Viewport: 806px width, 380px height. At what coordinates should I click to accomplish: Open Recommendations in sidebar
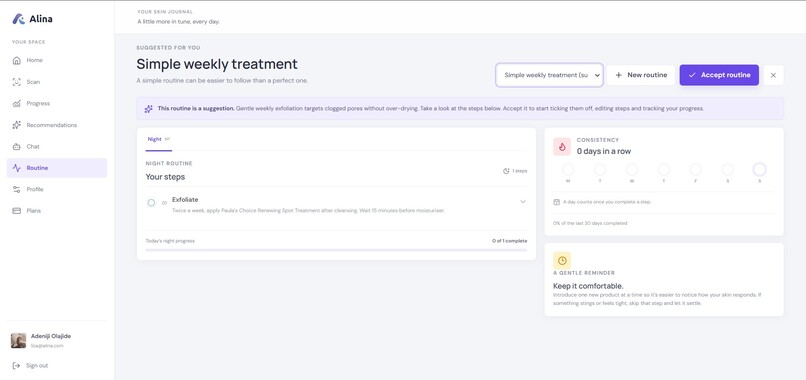click(57, 125)
